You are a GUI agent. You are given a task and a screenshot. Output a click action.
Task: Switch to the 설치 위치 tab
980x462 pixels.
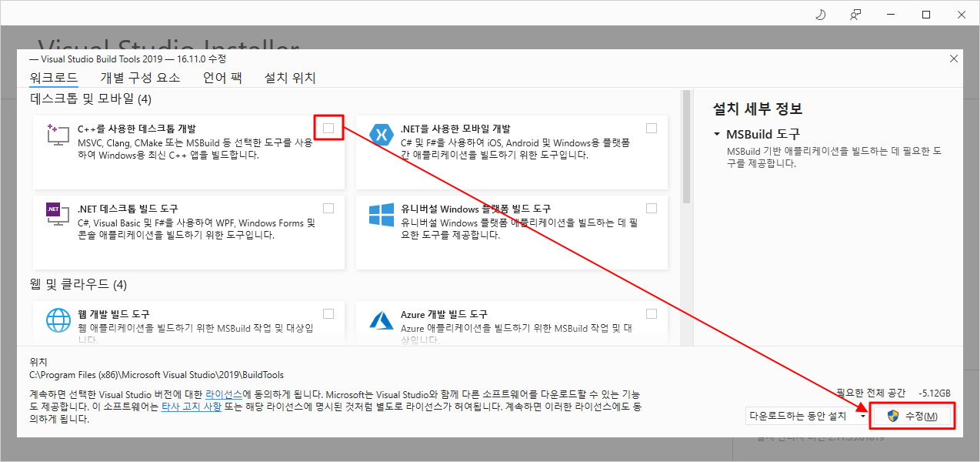[290, 78]
